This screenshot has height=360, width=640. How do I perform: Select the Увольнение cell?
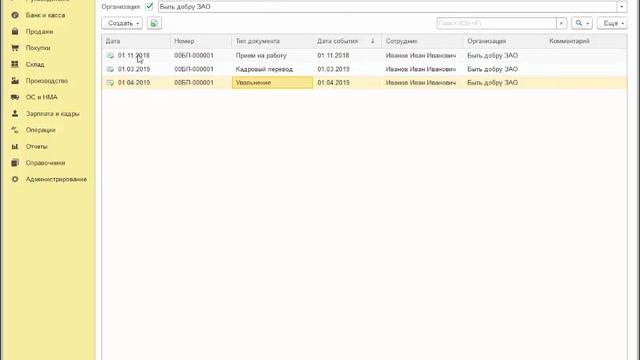[x=273, y=82]
